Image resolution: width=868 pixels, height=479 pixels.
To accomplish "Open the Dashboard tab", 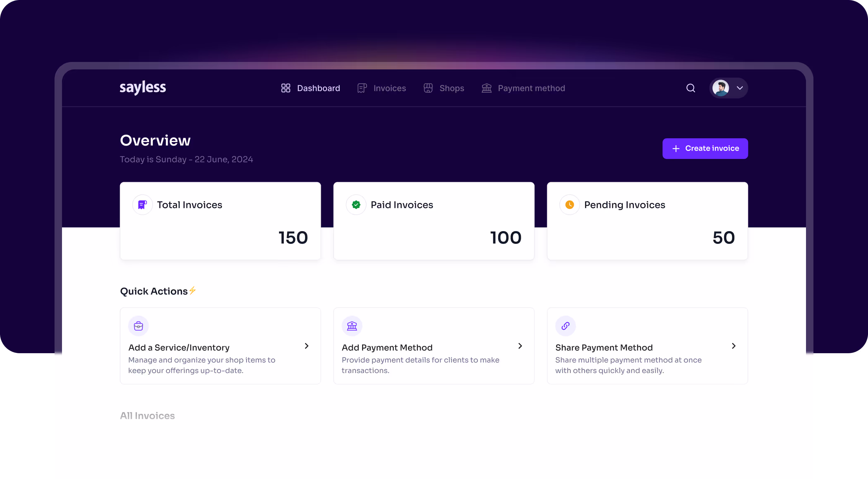I will point(311,88).
